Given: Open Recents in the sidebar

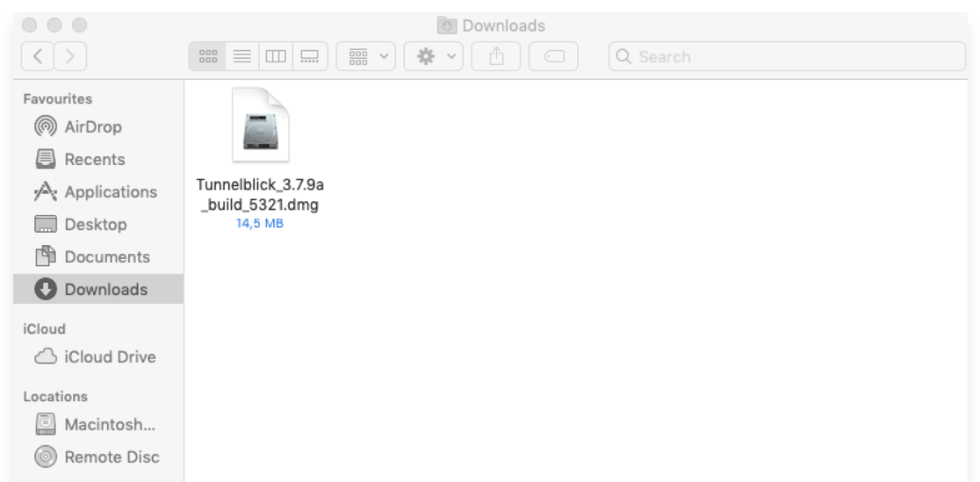Looking at the screenshot, I should [x=98, y=159].
